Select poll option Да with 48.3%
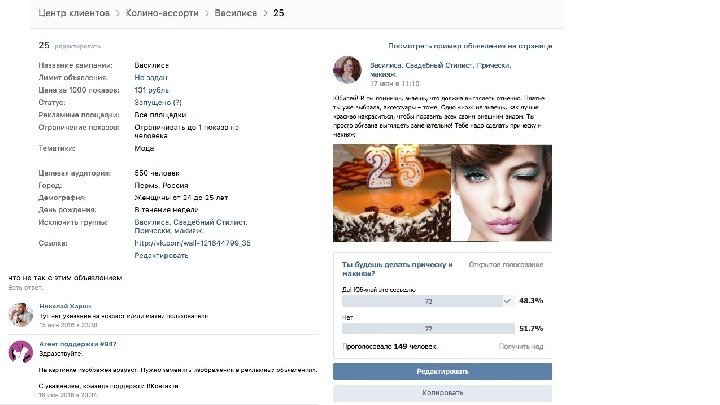 428,301
